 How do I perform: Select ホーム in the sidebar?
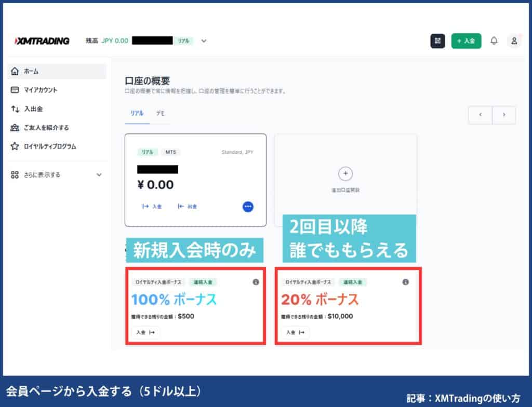pyautogui.click(x=57, y=71)
